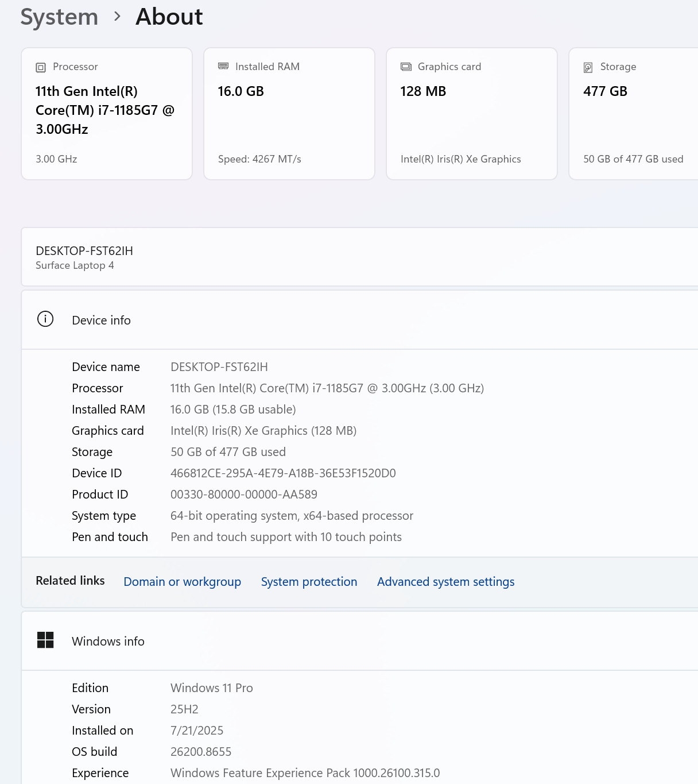The width and height of the screenshot is (698, 784).
Task: Open Domain or workgroup link
Action: pos(183,581)
